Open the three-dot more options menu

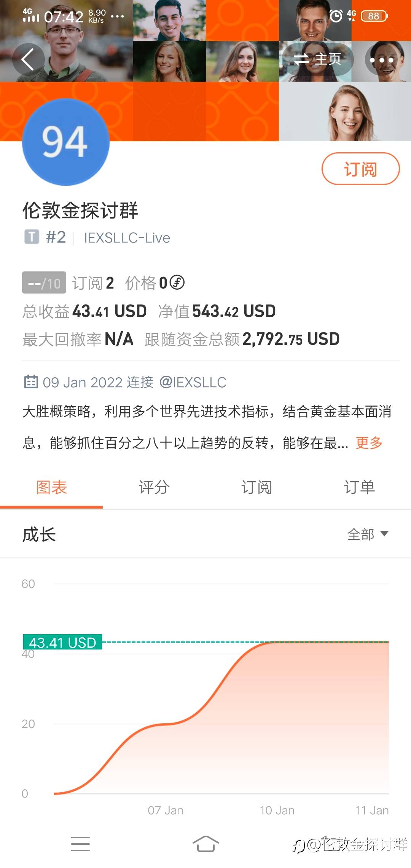(382, 60)
